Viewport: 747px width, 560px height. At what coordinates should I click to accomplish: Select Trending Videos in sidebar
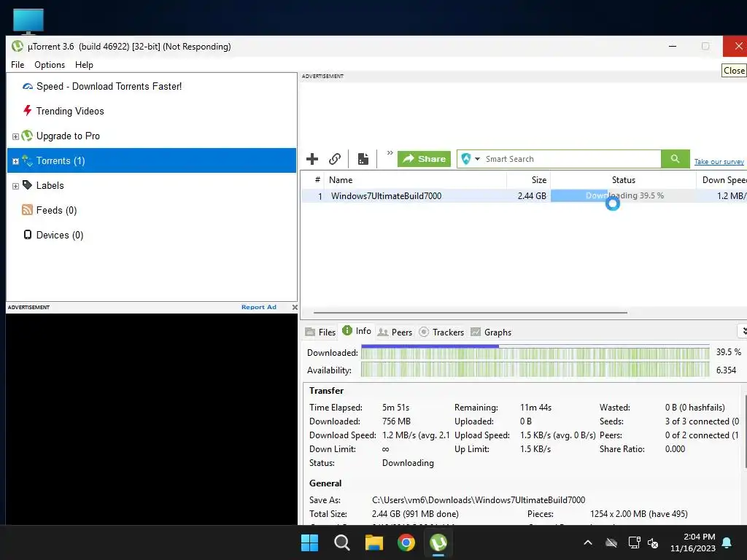(70, 111)
